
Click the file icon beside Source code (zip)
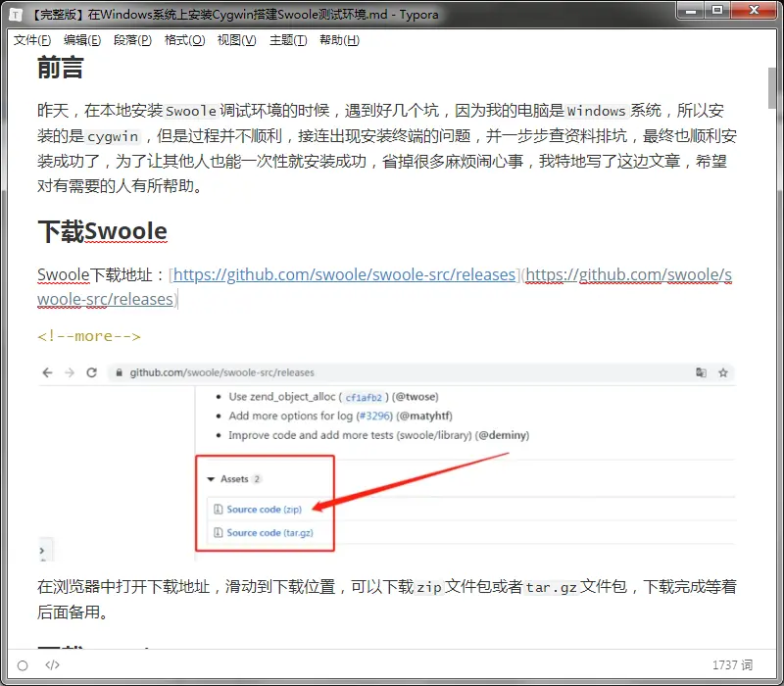(218, 509)
